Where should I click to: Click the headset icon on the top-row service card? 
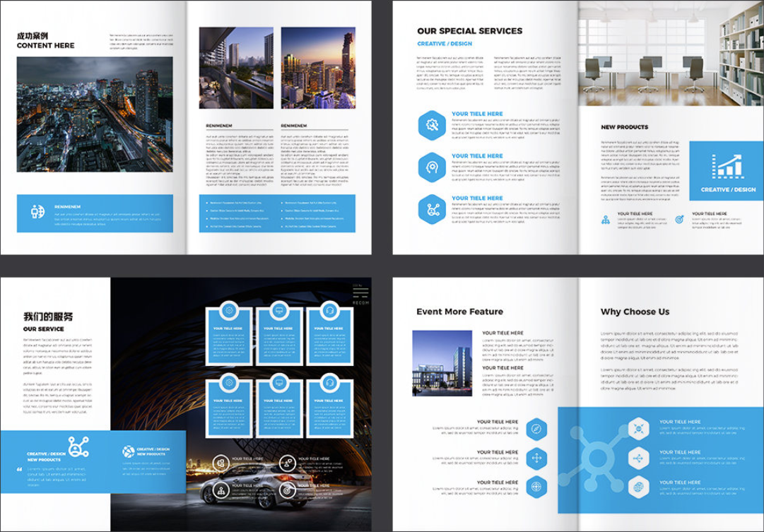pos(329,310)
